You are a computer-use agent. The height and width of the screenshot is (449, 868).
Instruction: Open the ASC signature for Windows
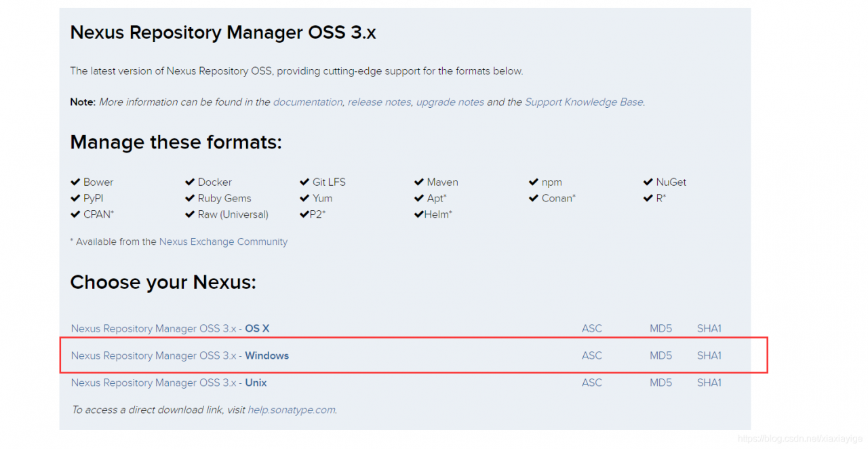592,355
